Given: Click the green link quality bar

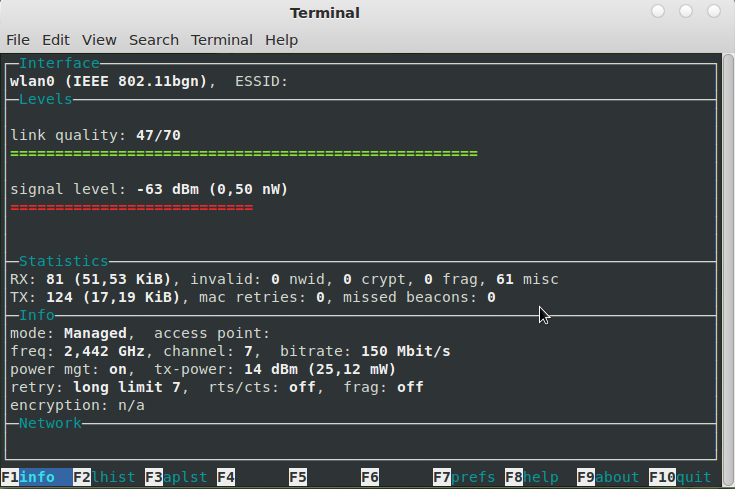Looking at the screenshot, I should tap(244, 153).
